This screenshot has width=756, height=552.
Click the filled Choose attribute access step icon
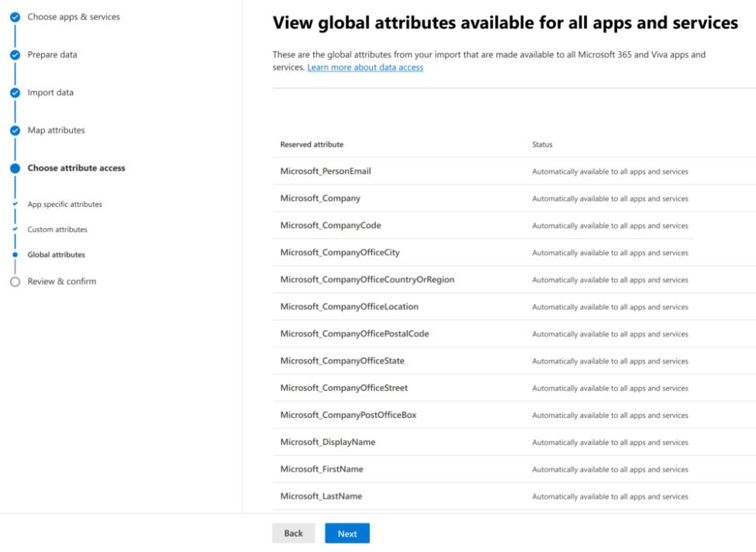point(16,167)
